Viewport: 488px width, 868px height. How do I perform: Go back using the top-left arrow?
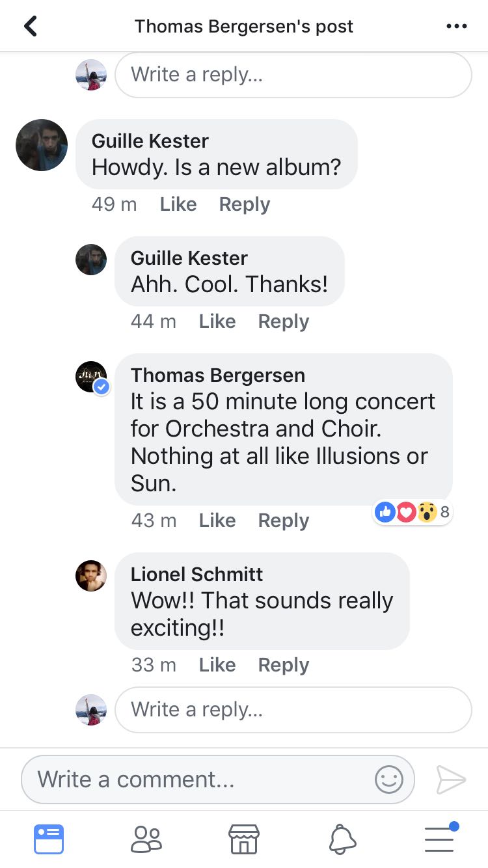tap(30, 26)
